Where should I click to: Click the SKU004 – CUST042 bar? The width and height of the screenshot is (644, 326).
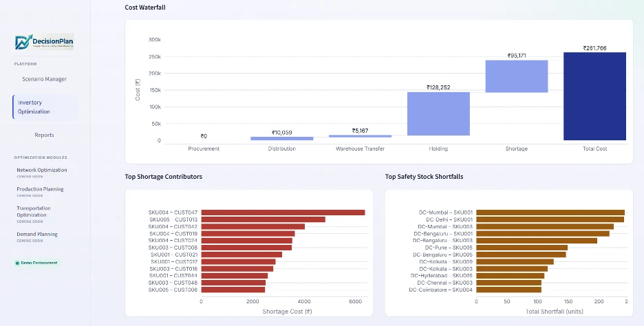(x=253, y=227)
